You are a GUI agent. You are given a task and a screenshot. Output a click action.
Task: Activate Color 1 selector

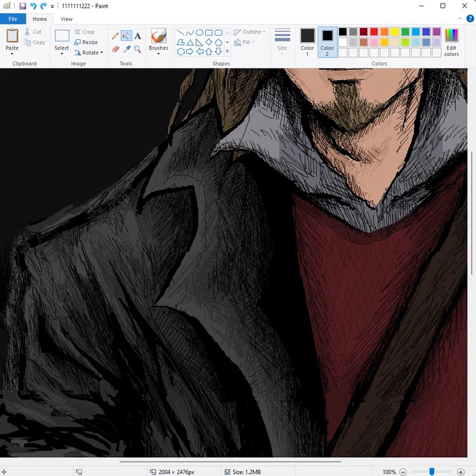pyautogui.click(x=307, y=42)
